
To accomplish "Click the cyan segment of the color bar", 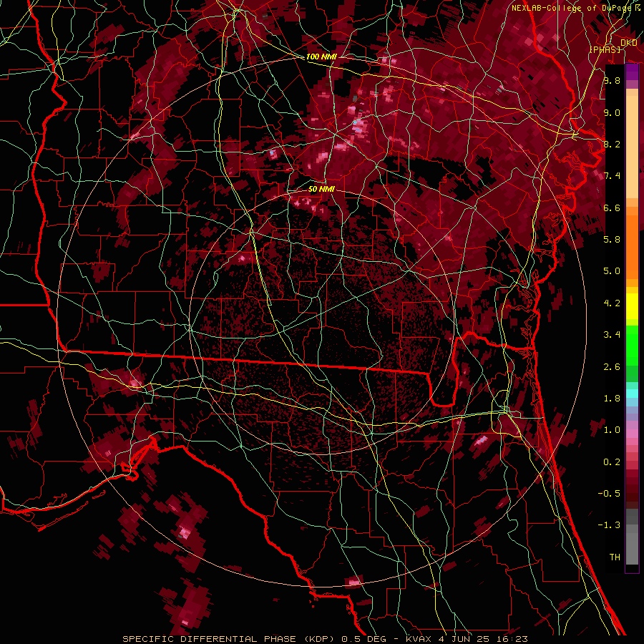I will coord(632,393).
